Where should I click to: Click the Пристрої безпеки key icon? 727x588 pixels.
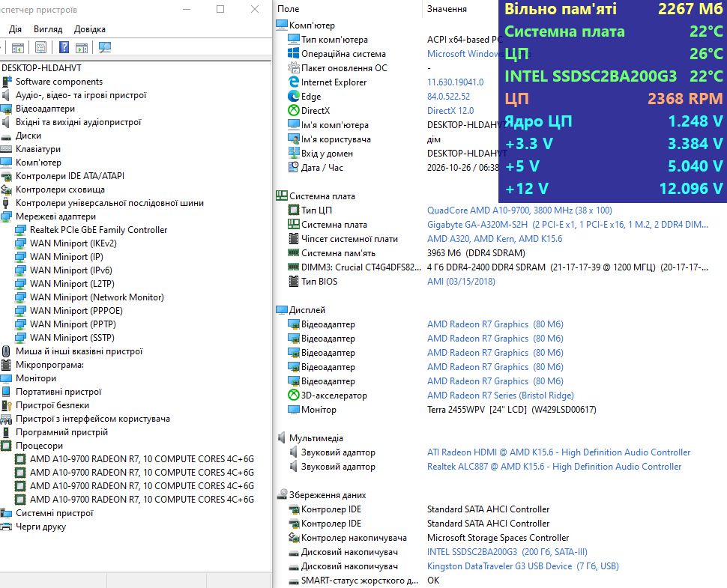(7, 405)
